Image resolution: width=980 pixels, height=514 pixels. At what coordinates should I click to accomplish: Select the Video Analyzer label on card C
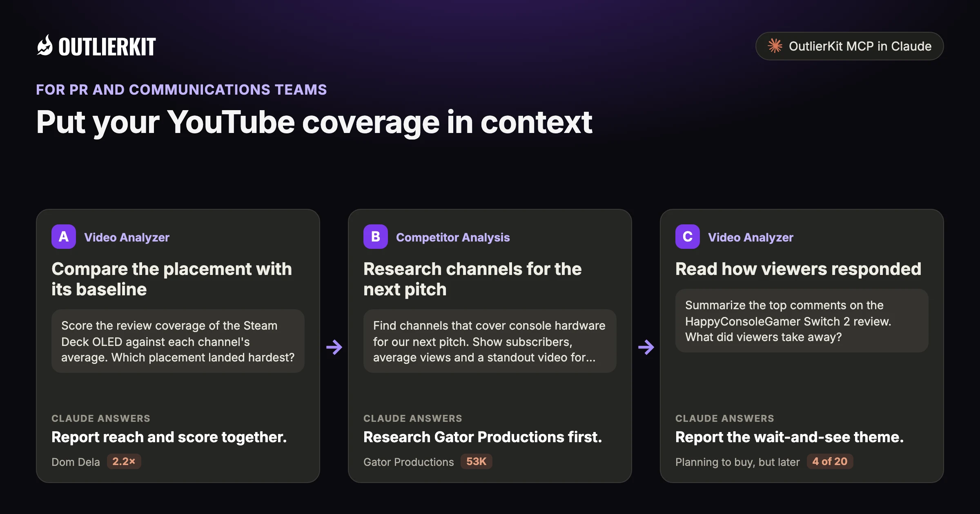(751, 237)
